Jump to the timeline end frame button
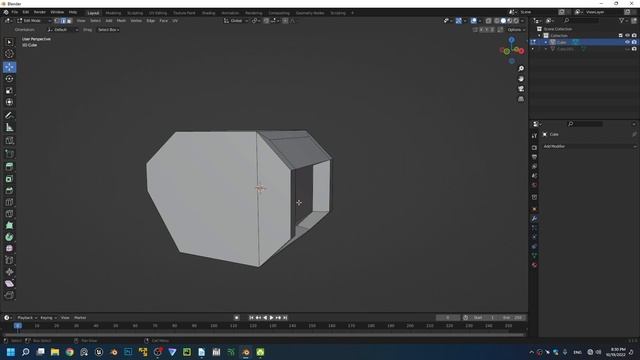640x360 pixels. pyautogui.click(x=285, y=318)
